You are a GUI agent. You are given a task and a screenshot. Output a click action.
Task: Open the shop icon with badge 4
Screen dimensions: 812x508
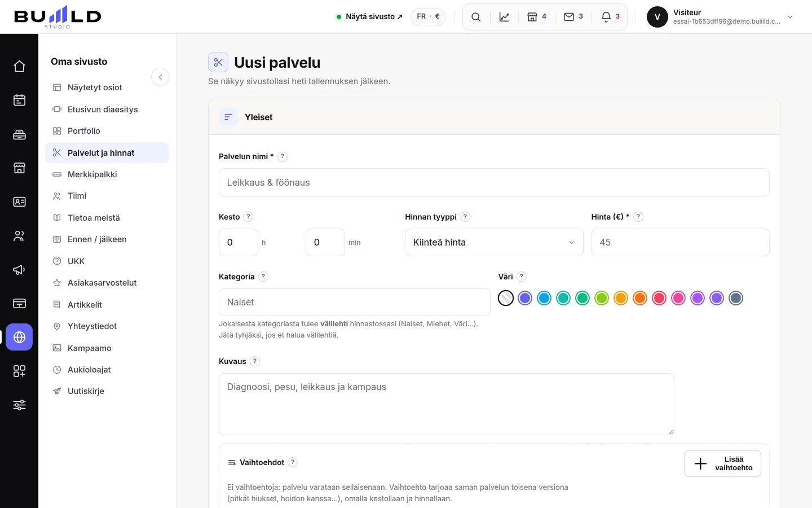pos(537,17)
